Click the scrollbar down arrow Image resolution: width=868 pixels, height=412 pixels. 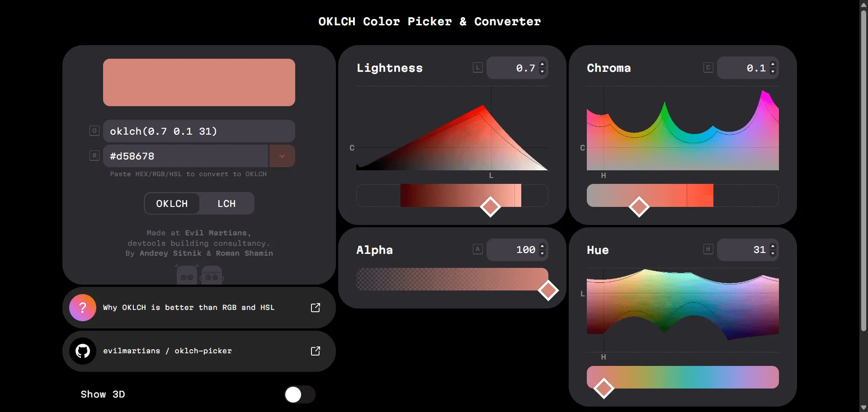click(x=863, y=407)
